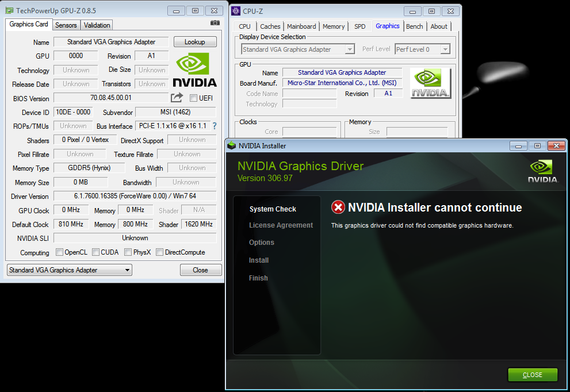Open the SPD tab in CPU-Z
Viewport: 570px width, 392px height.
pyautogui.click(x=360, y=26)
